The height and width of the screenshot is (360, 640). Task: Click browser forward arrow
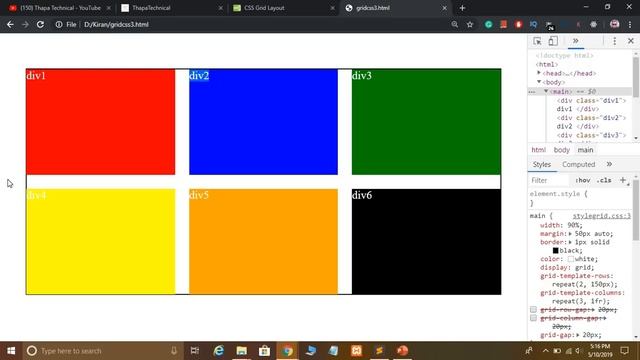(x=25, y=24)
